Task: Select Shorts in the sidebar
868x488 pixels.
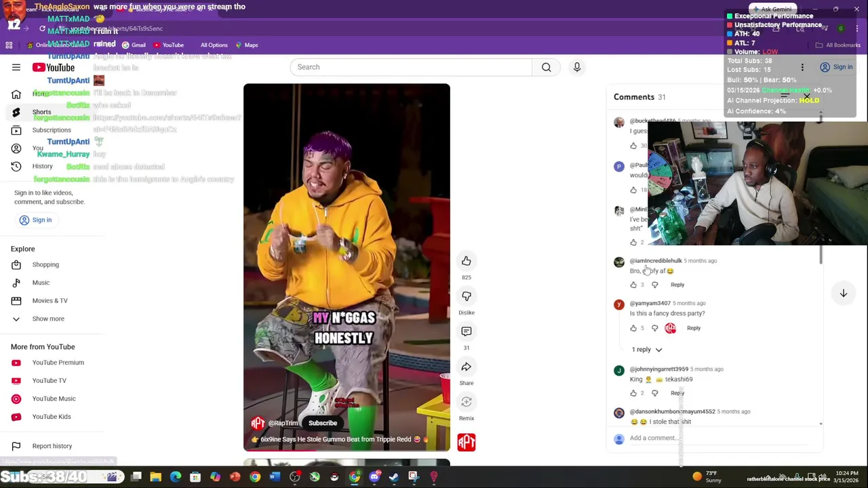Action: pyautogui.click(x=41, y=112)
